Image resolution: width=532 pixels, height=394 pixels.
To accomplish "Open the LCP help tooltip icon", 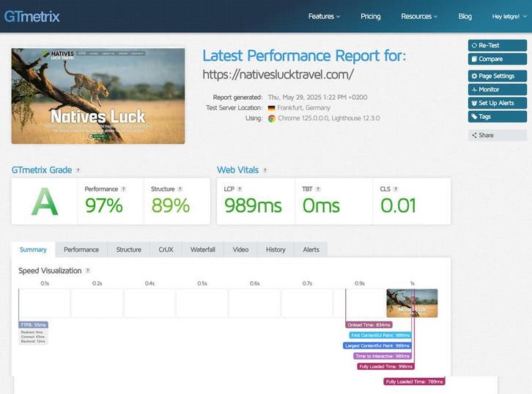I will point(240,189).
